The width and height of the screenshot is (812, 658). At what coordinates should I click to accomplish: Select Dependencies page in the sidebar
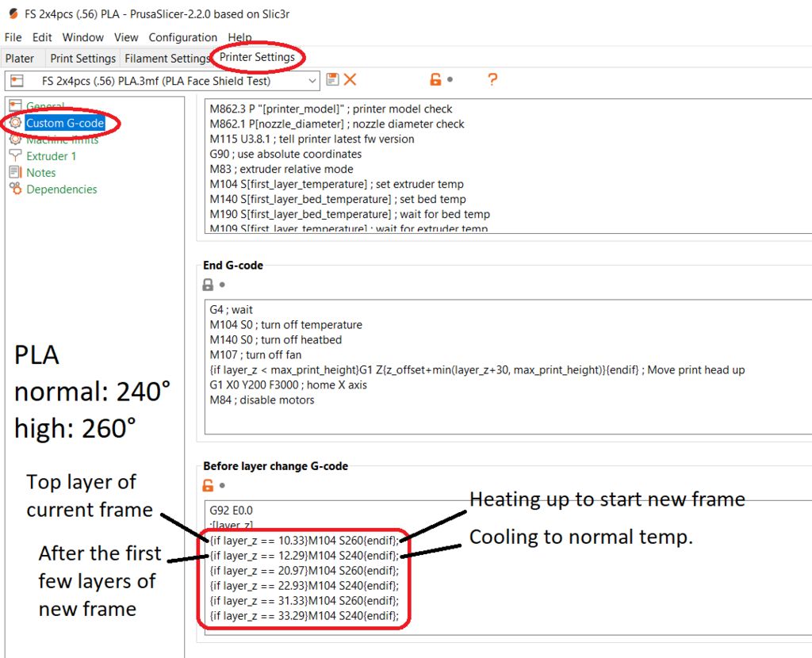pyautogui.click(x=62, y=189)
